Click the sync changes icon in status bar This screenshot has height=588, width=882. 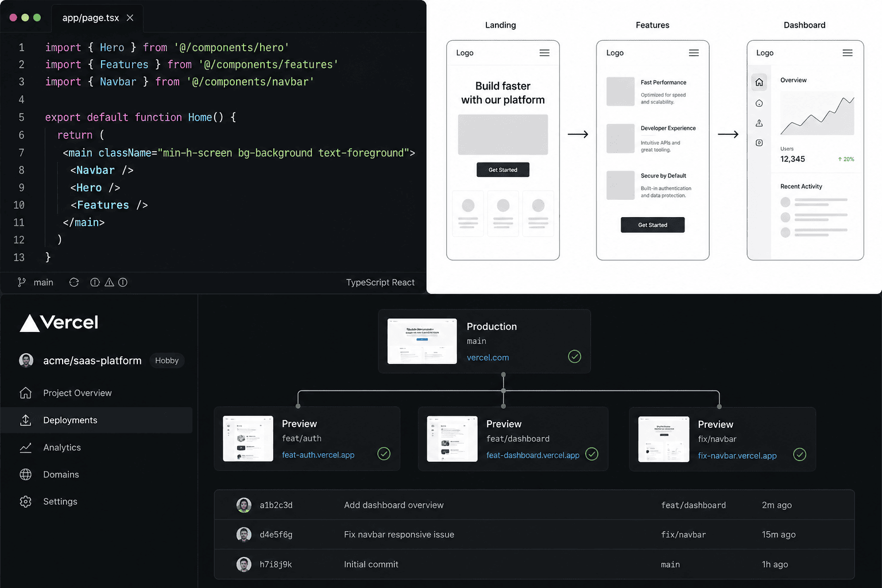(x=74, y=282)
